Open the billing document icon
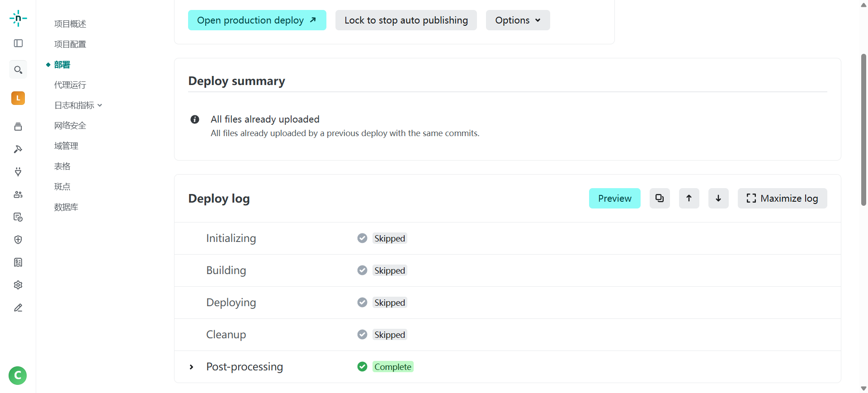868x393 pixels. pos(18,262)
